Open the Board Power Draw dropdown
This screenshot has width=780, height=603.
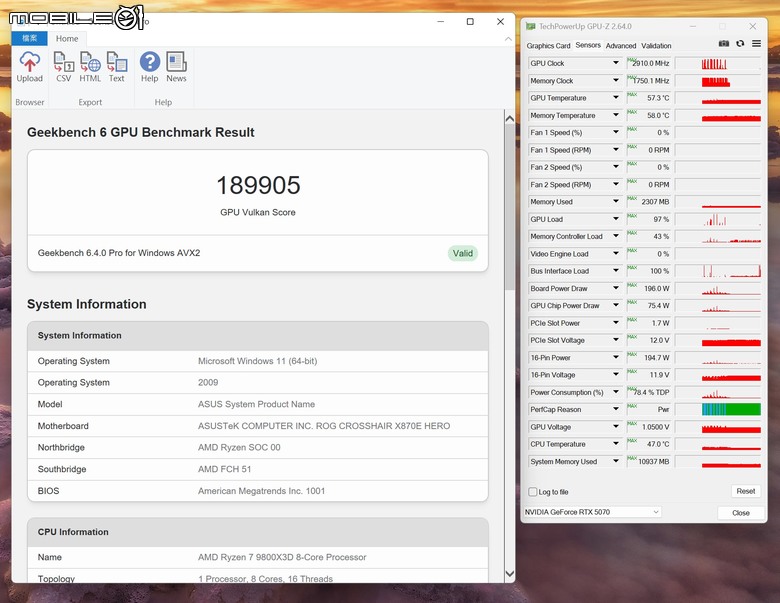[616, 288]
